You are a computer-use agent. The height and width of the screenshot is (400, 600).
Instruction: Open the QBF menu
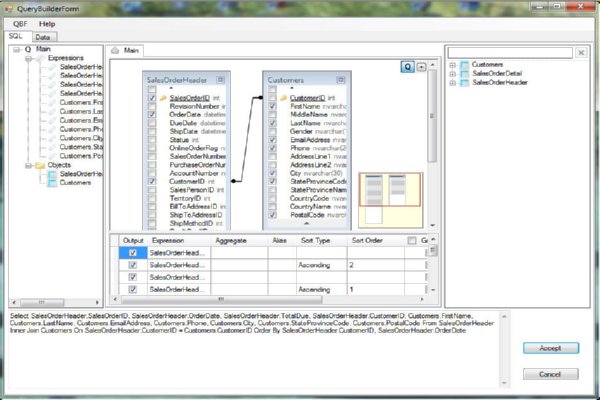coord(20,24)
